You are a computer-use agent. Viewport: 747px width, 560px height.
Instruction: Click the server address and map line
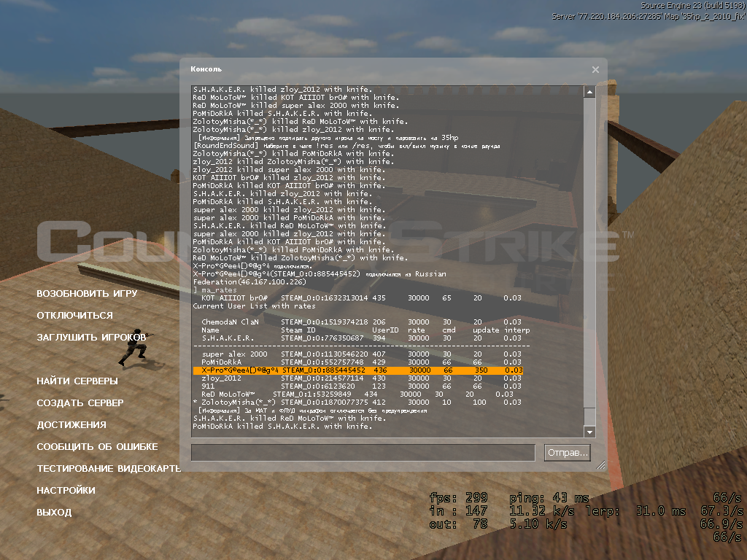[x=648, y=16]
